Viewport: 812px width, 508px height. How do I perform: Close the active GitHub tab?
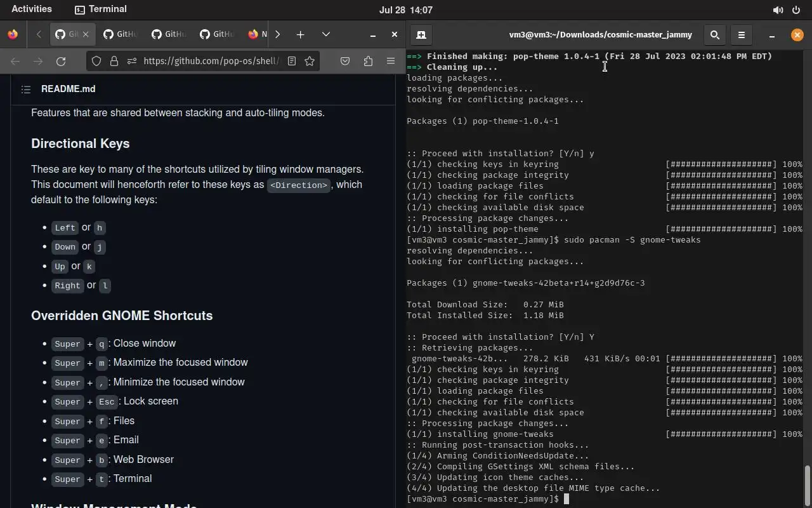point(86,34)
